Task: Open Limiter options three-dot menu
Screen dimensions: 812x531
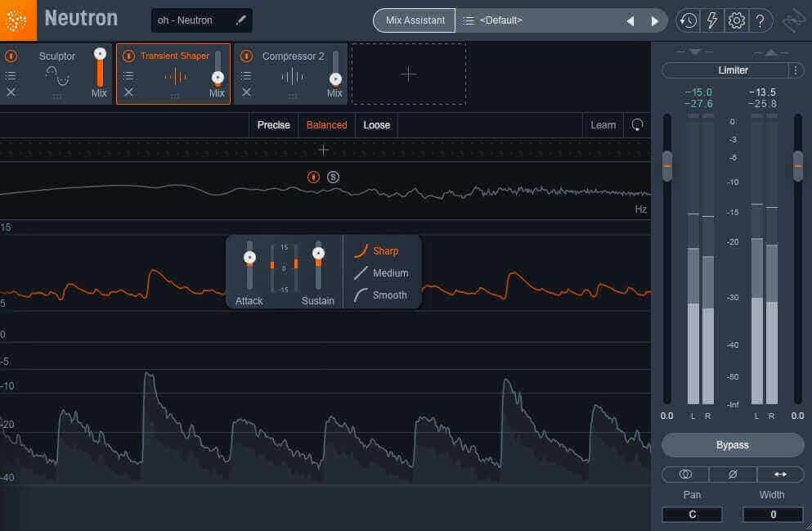Action: tap(796, 70)
